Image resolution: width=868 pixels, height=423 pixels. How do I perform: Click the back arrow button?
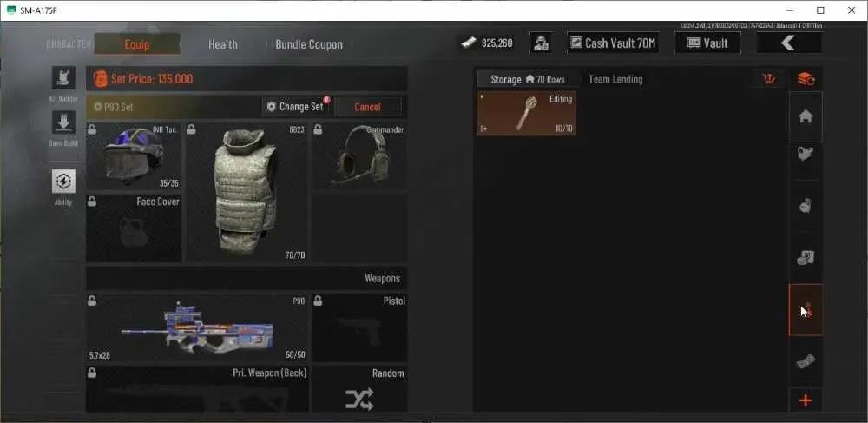pos(788,43)
